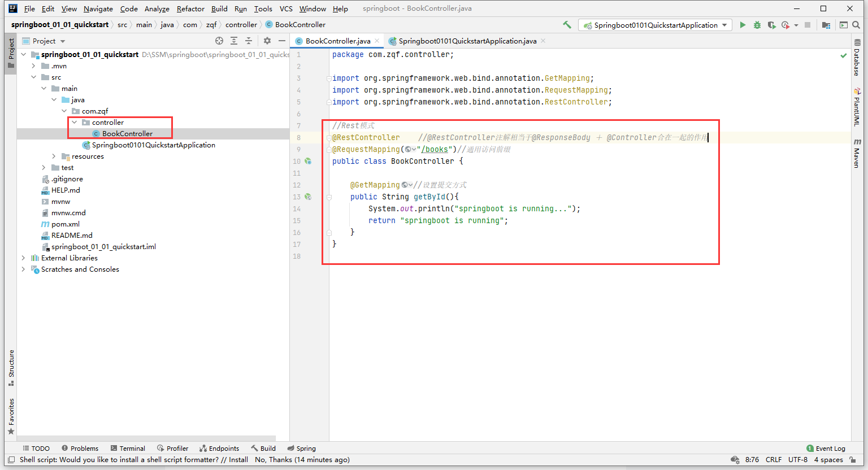This screenshot has width=868, height=470.
Task: Select .gitignore file in tree
Action: click(62, 179)
